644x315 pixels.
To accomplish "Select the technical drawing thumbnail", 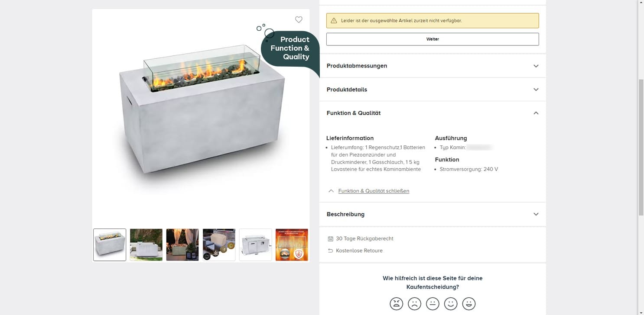I will [x=255, y=245].
